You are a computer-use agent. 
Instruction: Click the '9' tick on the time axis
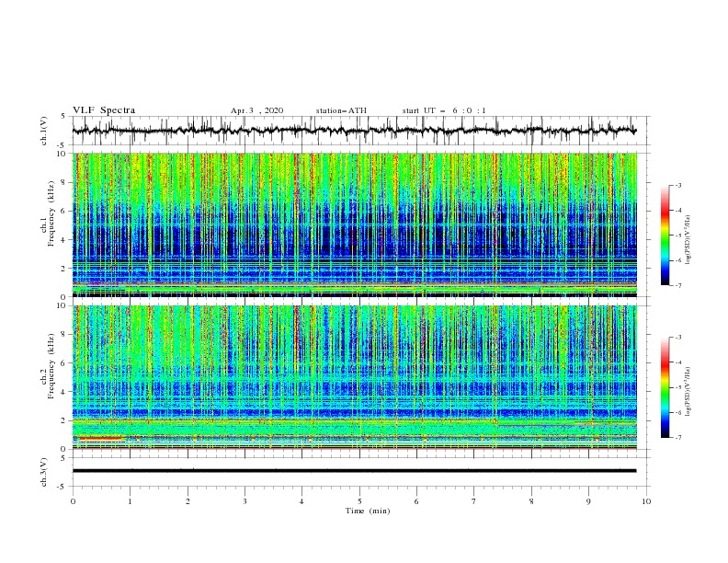588,501
